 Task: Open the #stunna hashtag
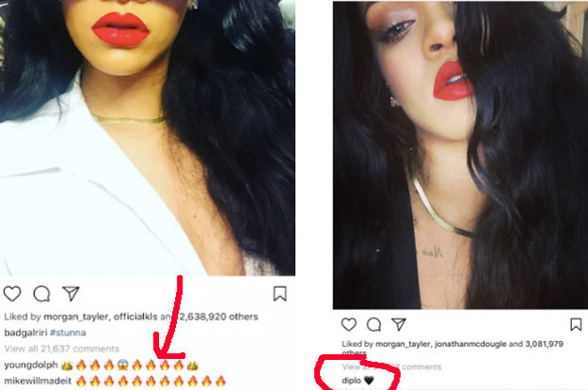[x=68, y=333]
